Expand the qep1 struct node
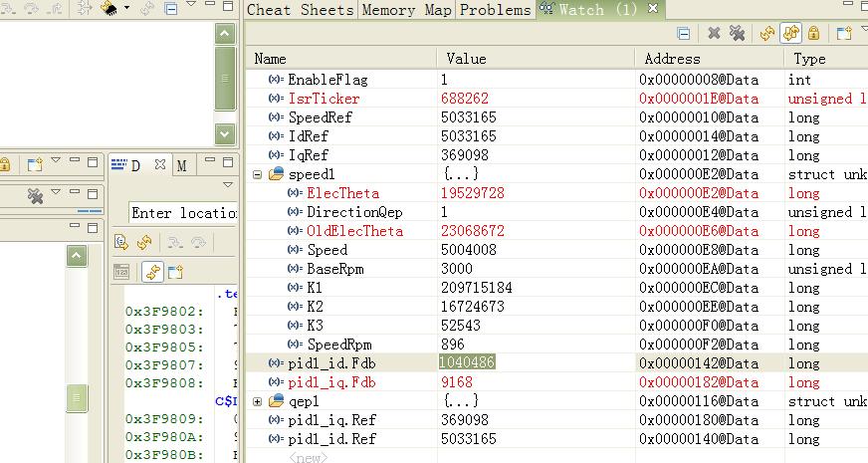This screenshot has height=463, width=868. pos(258,401)
